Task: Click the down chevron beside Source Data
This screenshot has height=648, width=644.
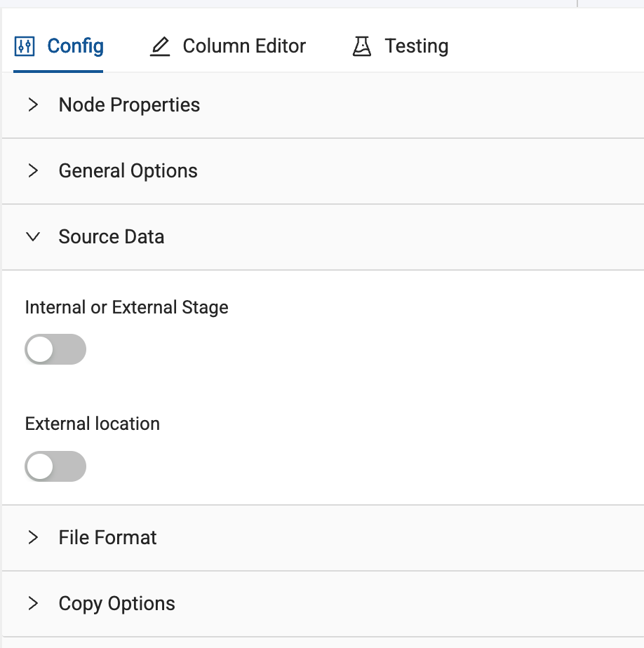Action: click(x=33, y=237)
